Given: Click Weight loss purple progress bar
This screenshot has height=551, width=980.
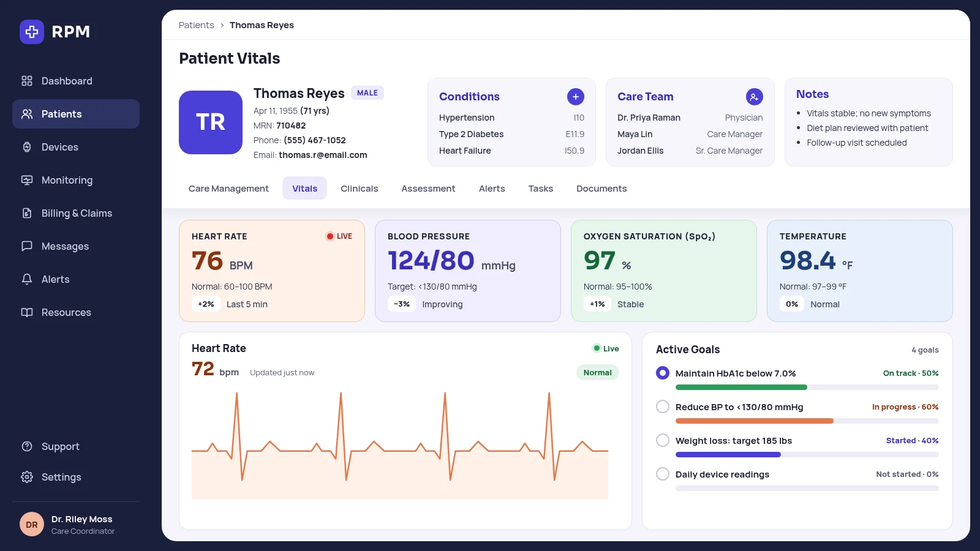Looking at the screenshot, I should click(728, 455).
